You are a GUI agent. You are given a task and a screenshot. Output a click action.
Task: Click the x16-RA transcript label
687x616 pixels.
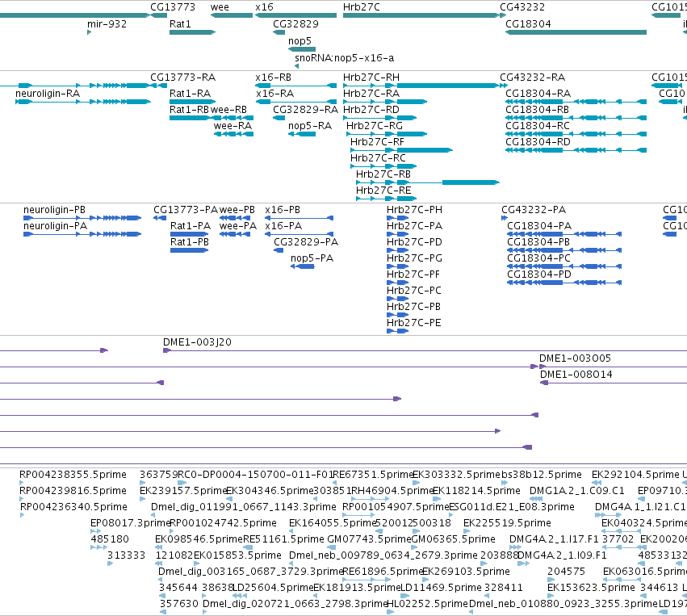tap(274, 94)
